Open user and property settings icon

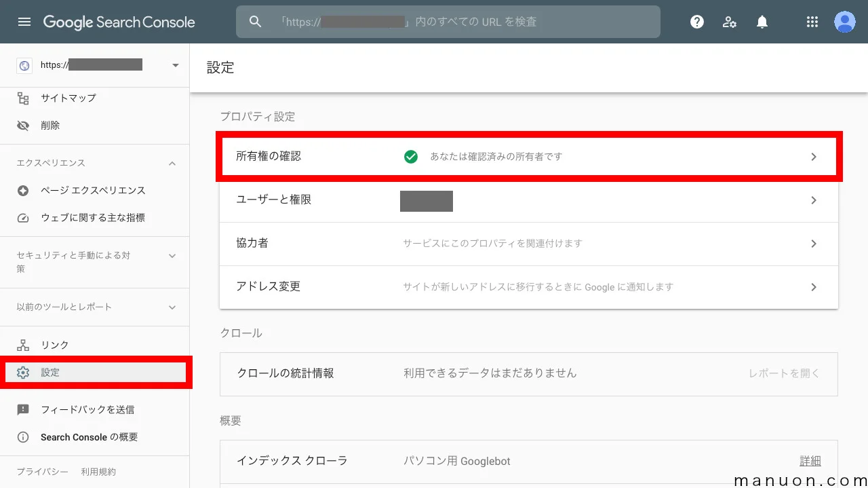(x=730, y=22)
